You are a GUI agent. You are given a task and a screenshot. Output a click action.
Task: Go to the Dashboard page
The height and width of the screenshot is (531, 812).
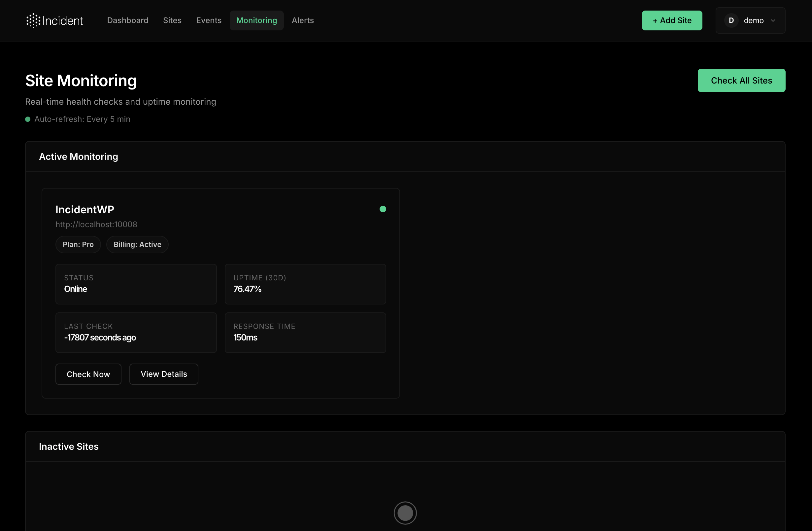[127, 20]
